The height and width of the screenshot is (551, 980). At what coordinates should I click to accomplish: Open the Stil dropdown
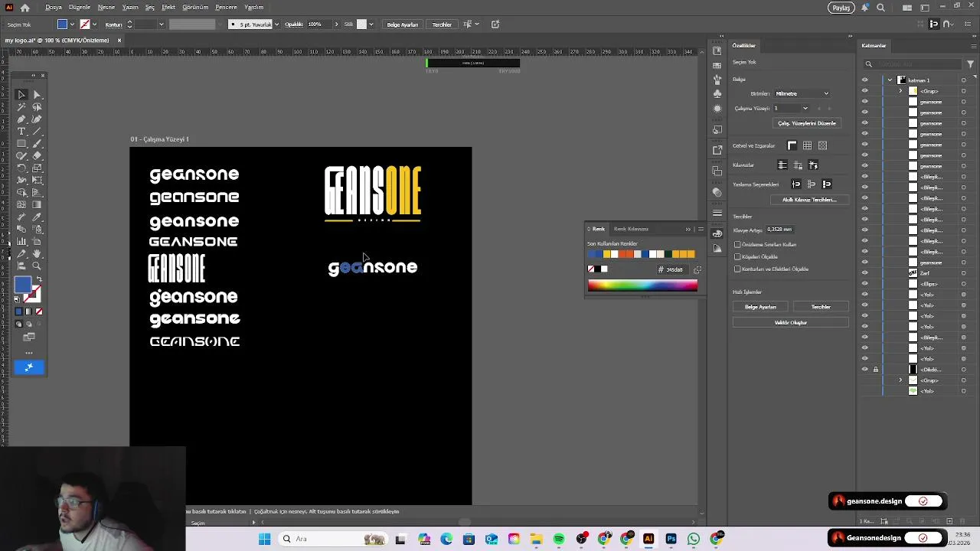tap(371, 24)
